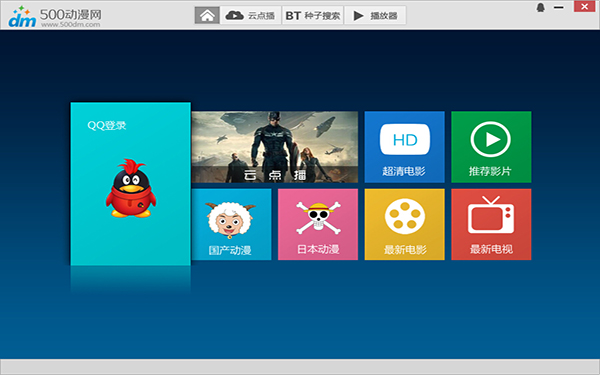Image resolution: width=600 pixels, height=375 pixels.
Task: Open the 国产动漫 sheep tile
Action: [x=232, y=224]
